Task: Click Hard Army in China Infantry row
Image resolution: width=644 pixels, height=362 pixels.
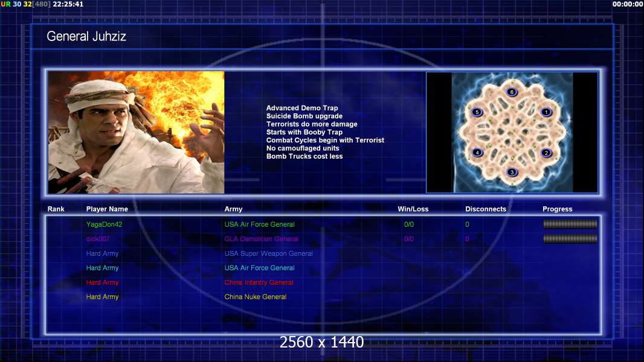Action: pyautogui.click(x=102, y=282)
